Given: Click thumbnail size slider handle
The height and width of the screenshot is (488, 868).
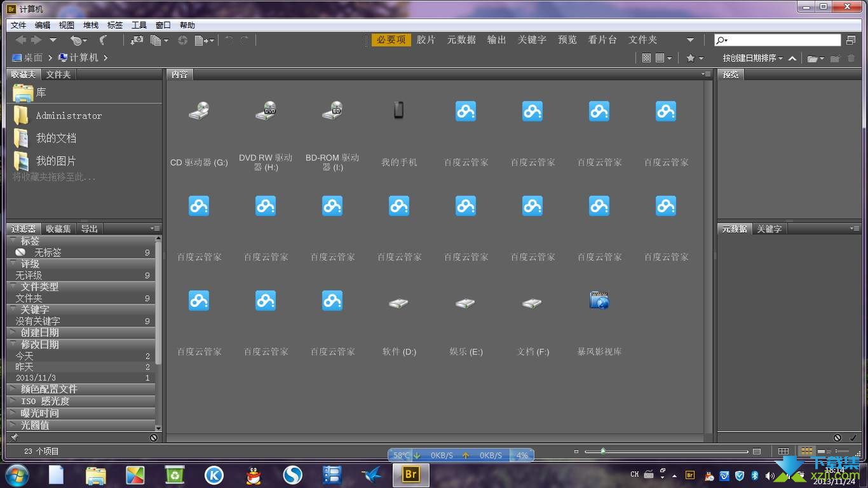Looking at the screenshot, I should 602,451.
